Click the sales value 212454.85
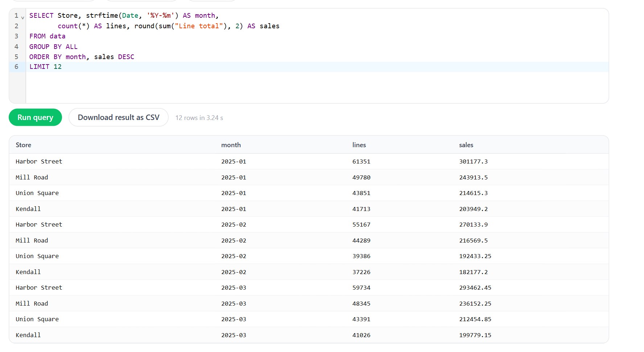 [475, 319]
